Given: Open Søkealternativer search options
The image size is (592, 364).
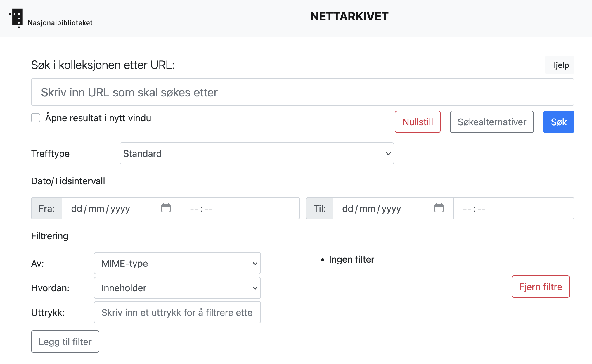Looking at the screenshot, I should tap(492, 122).
